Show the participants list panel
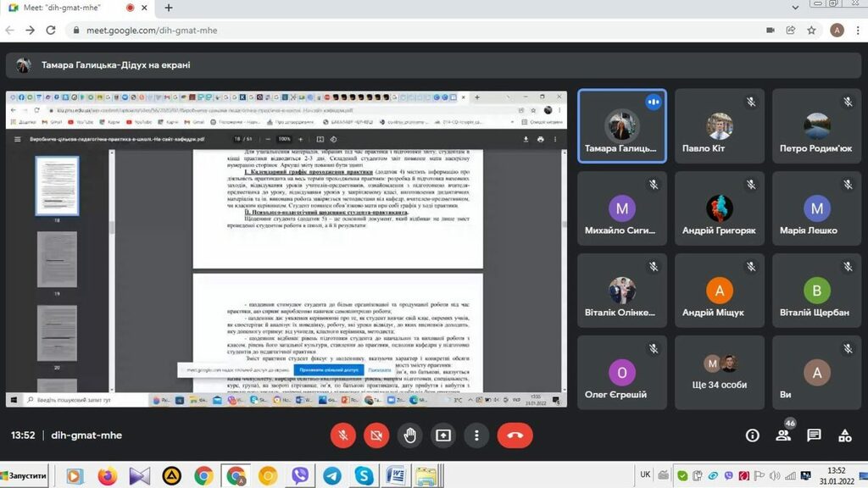Image resolution: width=868 pixels, height=488 pixels. [784, 435]
